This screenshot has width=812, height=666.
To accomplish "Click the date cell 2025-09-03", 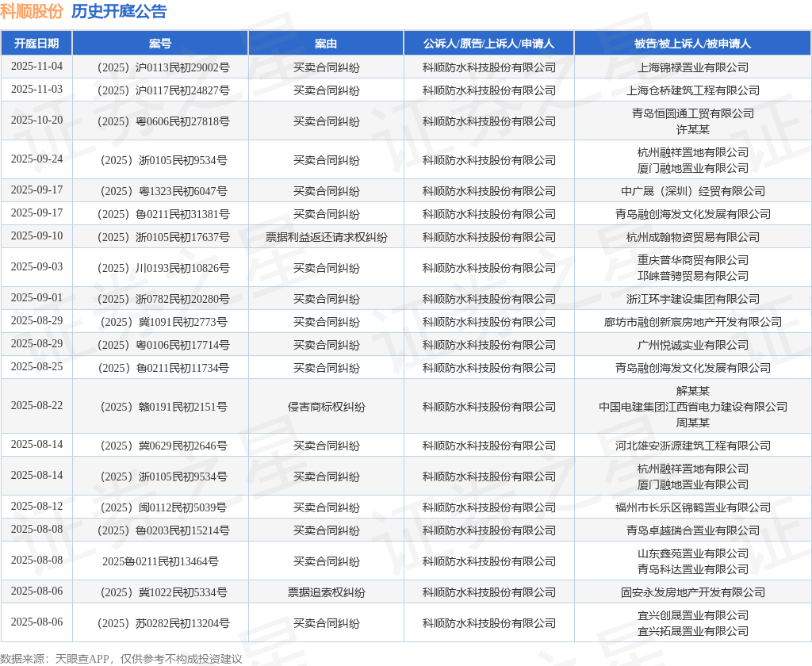I will [36, 266].
